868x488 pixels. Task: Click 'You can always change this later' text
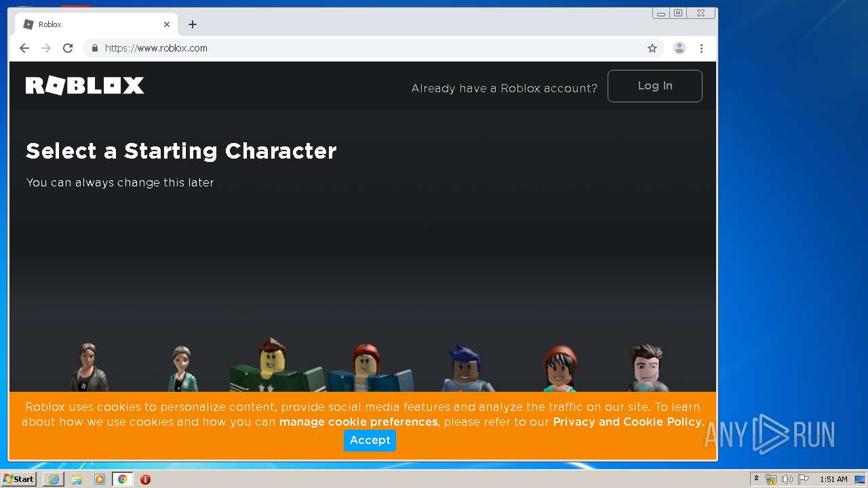coord(120,182)
